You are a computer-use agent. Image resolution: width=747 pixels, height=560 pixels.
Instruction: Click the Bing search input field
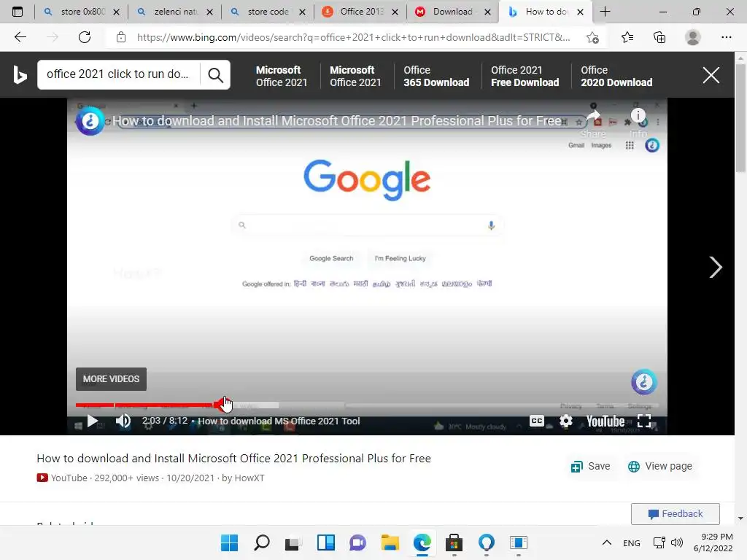118,74
